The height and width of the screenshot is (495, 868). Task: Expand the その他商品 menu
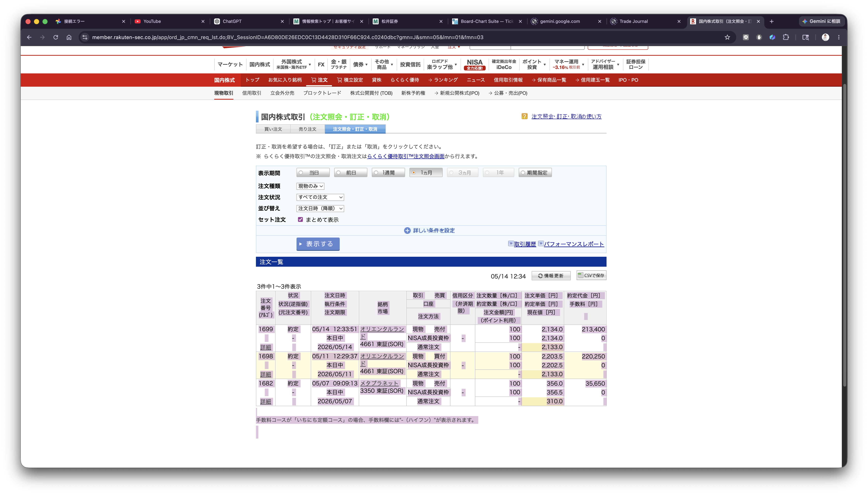tap(384, 64)
